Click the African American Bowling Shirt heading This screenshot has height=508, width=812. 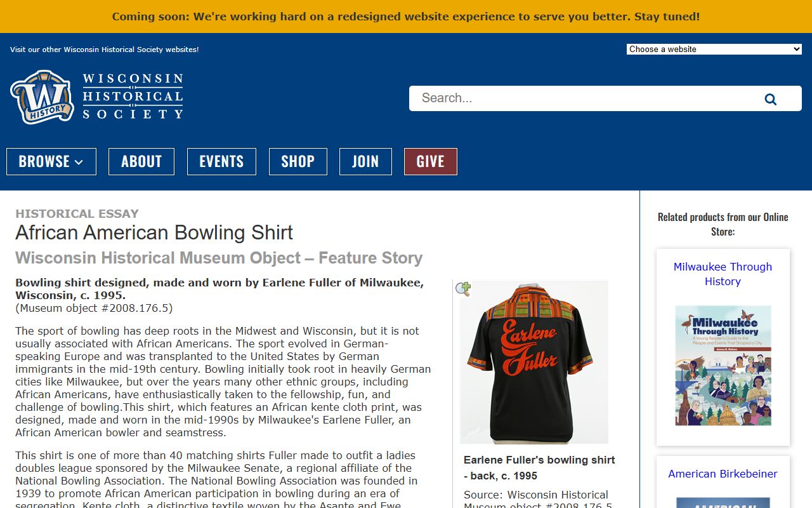[x=154, y=232]
